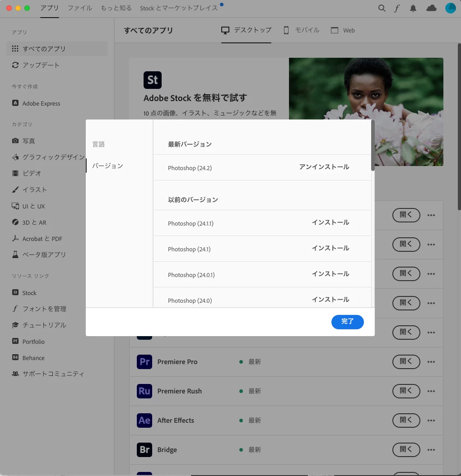
Task: Open Stock とマーケットプレイス tab
Action: [179, 8]
